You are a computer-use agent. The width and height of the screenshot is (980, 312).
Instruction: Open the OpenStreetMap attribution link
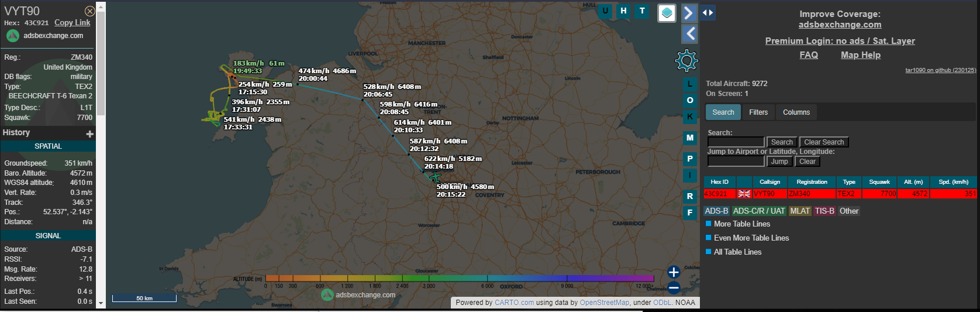pos(604,303)
